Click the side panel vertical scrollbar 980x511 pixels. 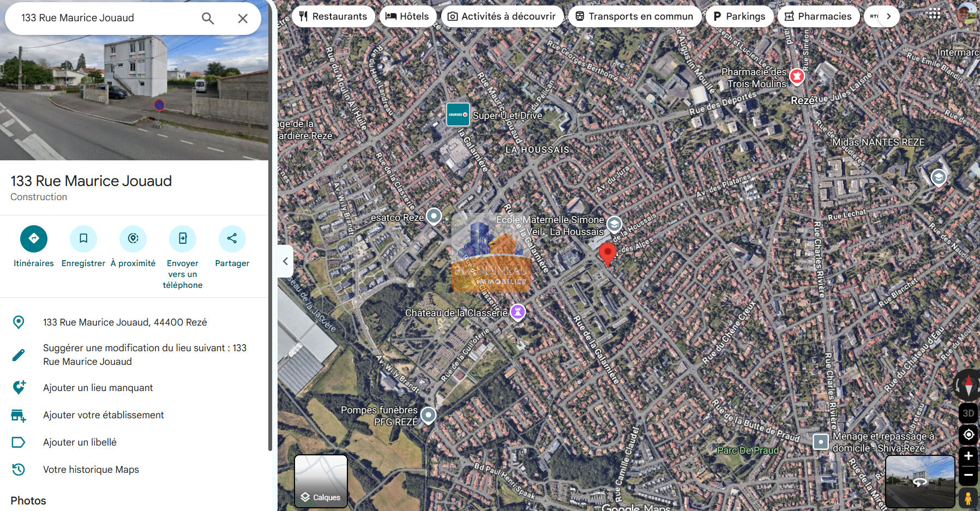270,226
